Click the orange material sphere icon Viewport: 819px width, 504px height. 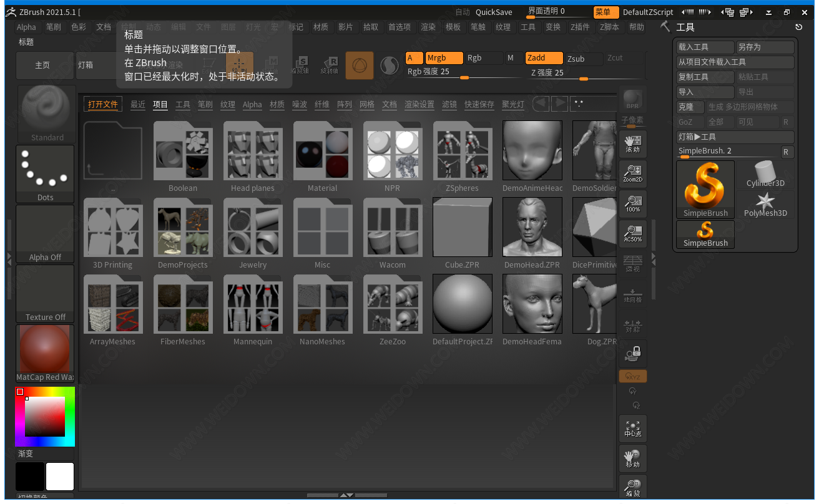360,65
